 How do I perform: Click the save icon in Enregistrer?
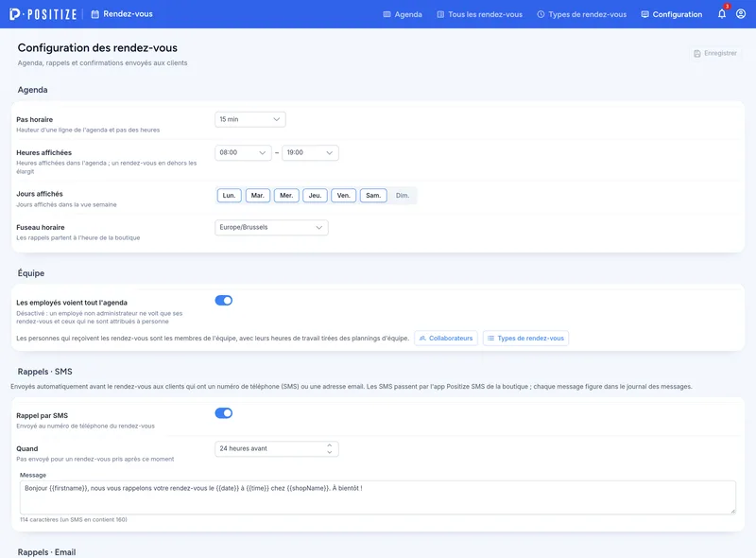coord(696,54)
